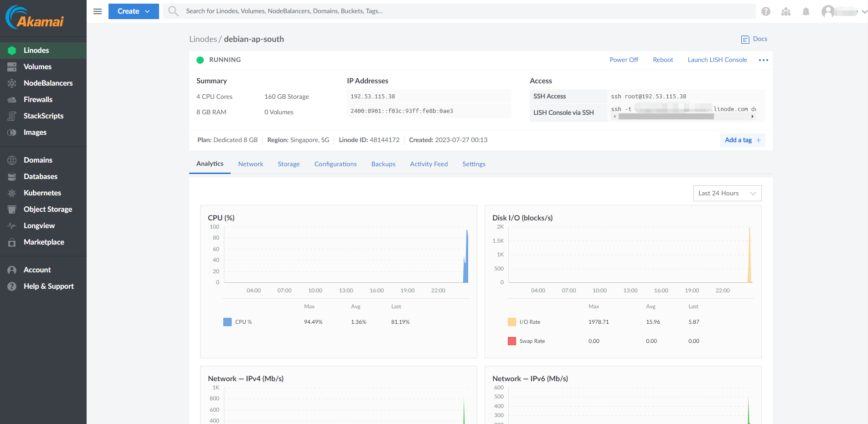
Task: Click Reboot
Action: [663, 60]
